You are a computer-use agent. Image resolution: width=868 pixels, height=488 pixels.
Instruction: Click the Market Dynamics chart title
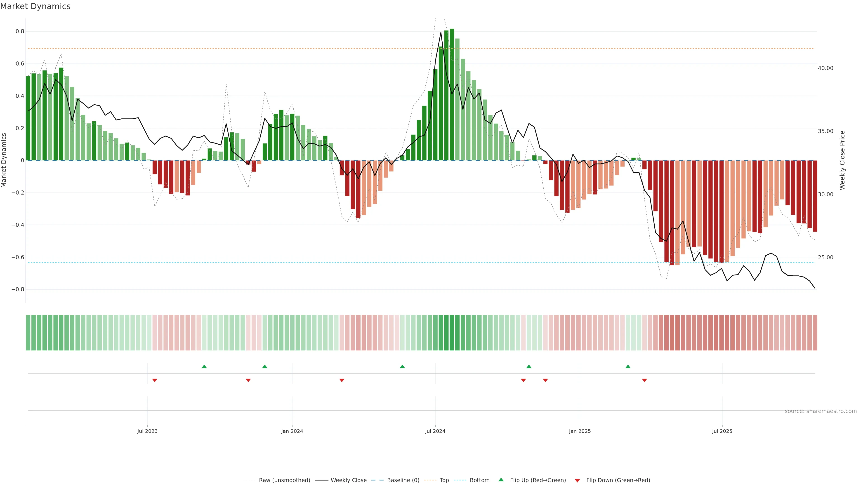[x=35, y=6]
